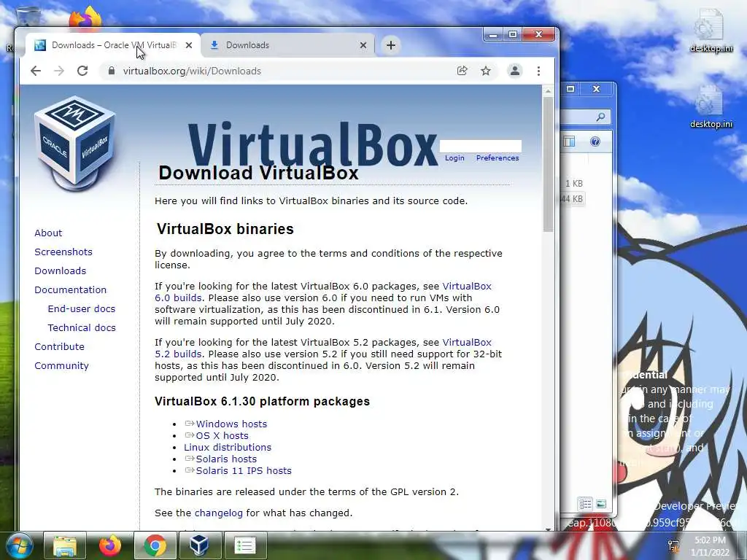This screenshot has width=747, height=560.
Task: Open the Linux distributions link
Action: [x=228, y=448]
